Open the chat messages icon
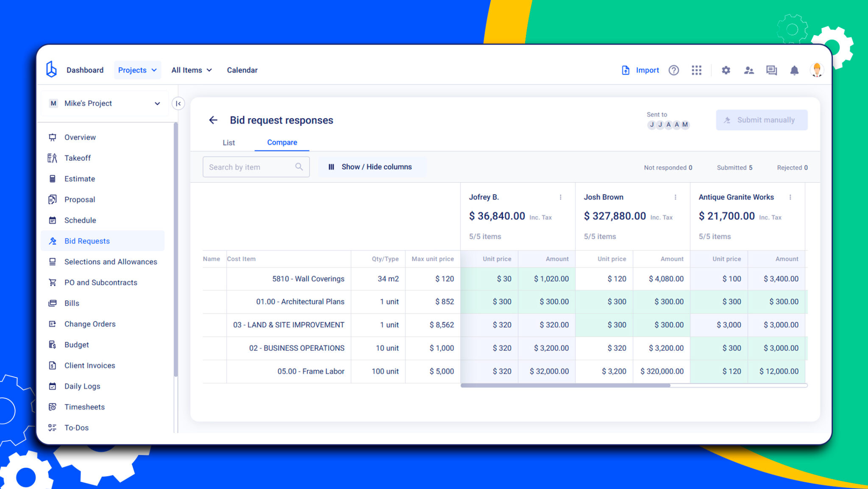This screenshot has height=489, width=868. [771, 70]
